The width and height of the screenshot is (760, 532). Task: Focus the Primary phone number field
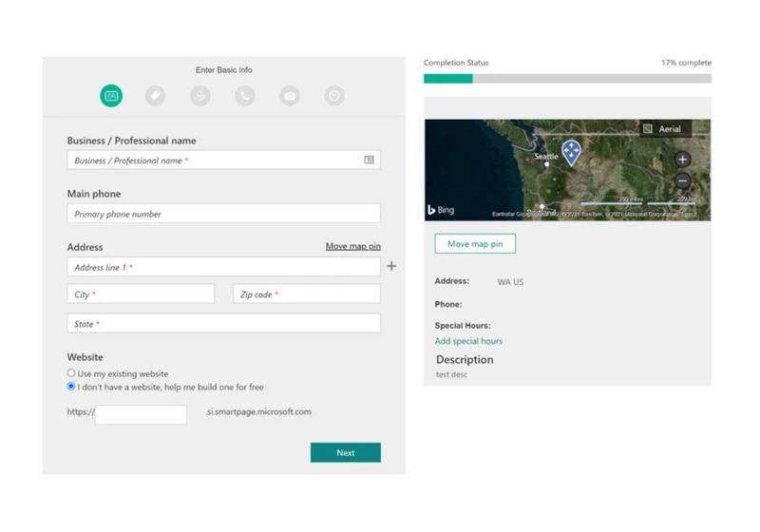[x=224, y=213]
